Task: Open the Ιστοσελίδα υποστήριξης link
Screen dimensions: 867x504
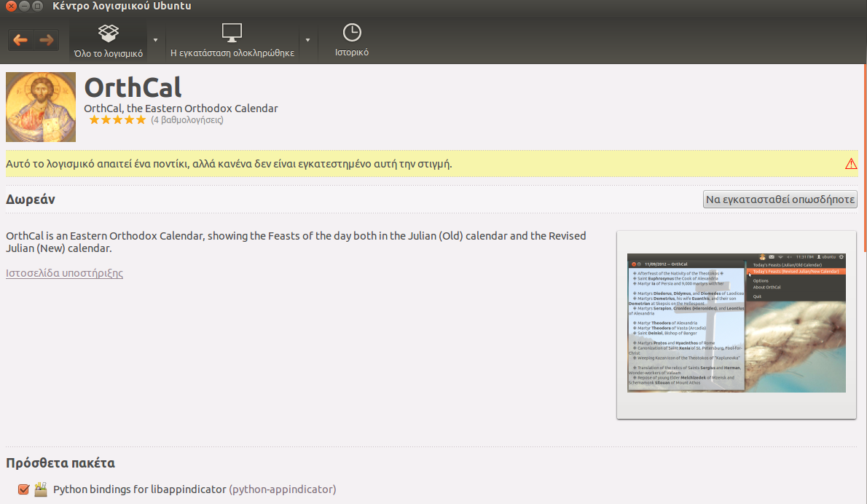Action: click(64, 273)
